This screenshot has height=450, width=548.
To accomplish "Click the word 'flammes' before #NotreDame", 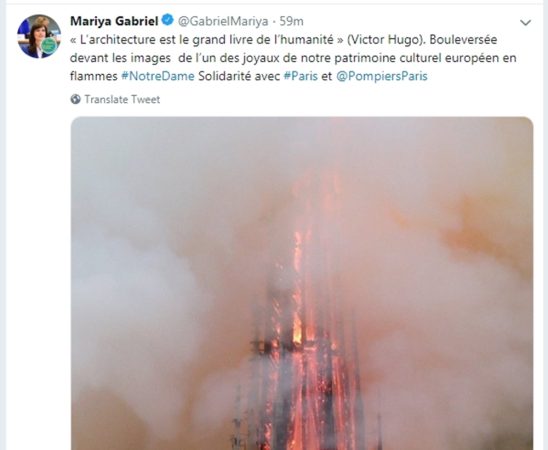I will point(94,76).
